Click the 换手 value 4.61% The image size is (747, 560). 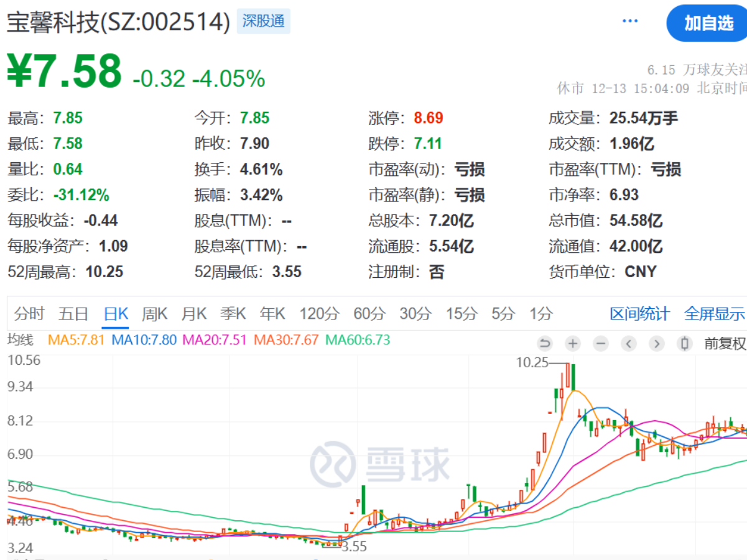click(x=261, y=169)
